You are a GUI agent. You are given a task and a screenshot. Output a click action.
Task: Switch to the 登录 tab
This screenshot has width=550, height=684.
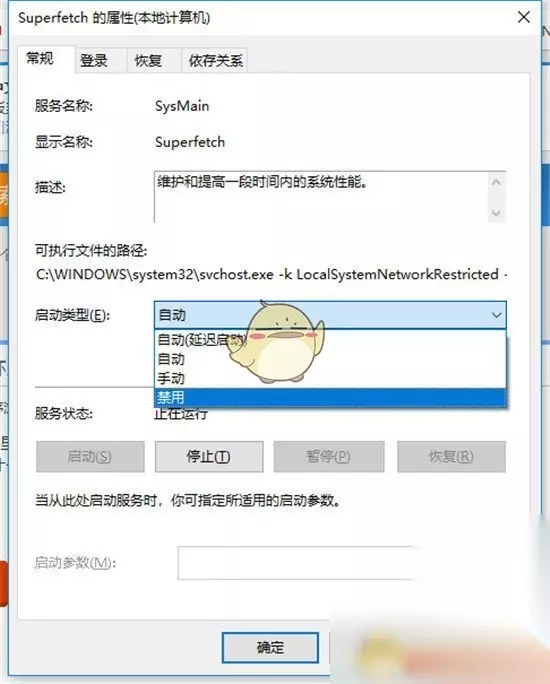[x=93, y=60]
